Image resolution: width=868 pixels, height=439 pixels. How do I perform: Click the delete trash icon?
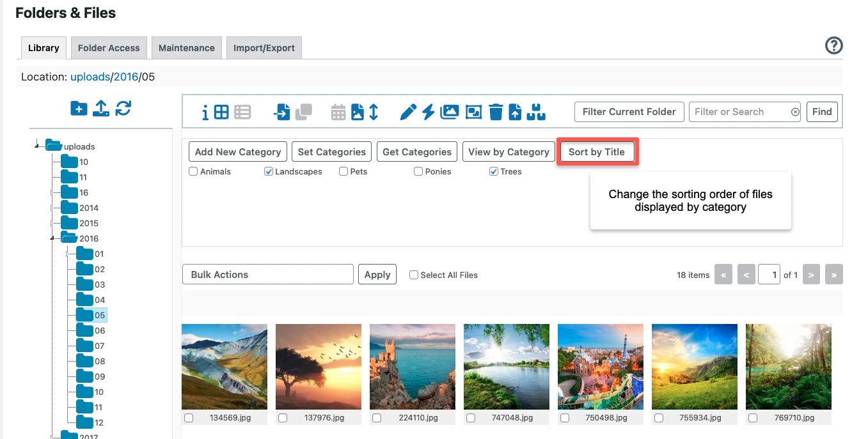pos(496,112)
